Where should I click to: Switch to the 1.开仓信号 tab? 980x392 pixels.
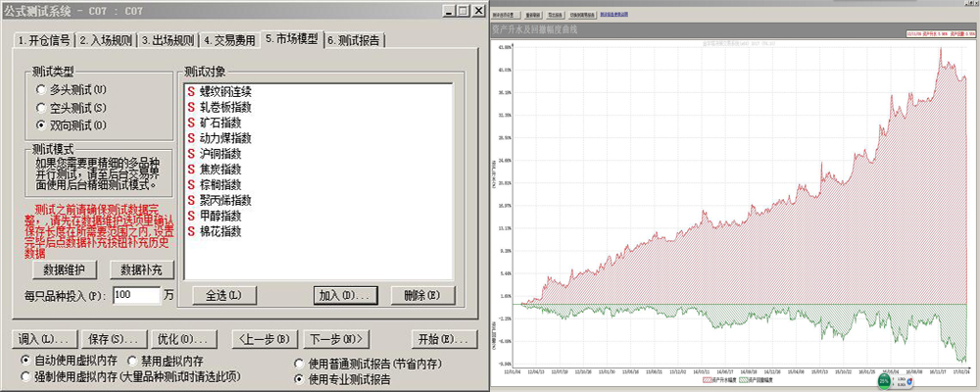click(45, 40)
